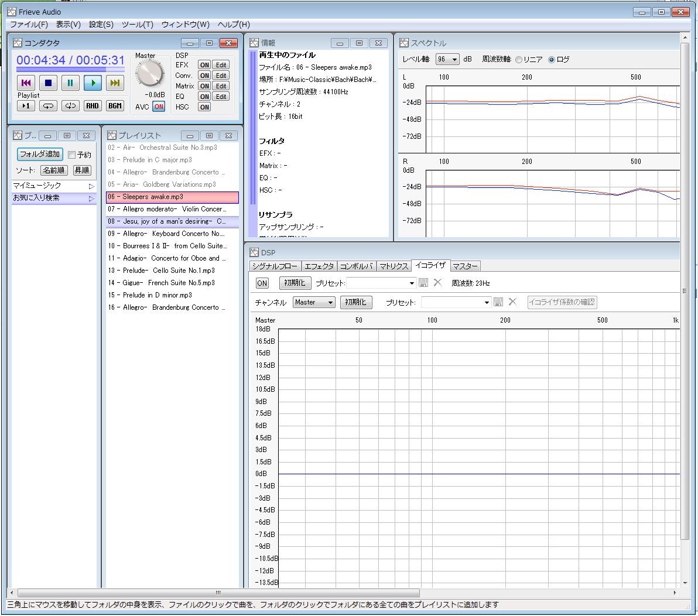The image size is (698, 616).
Task: Pause the current track
Action: [70, 83]
